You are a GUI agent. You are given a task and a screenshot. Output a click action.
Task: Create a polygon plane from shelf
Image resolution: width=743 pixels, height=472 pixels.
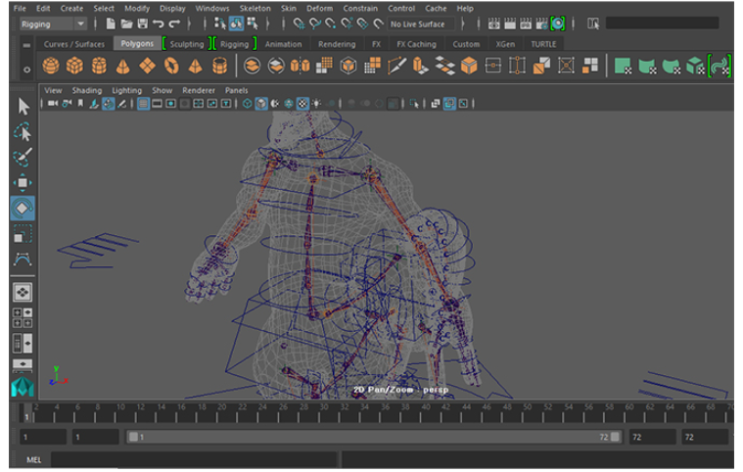click(x=147, y=65)
